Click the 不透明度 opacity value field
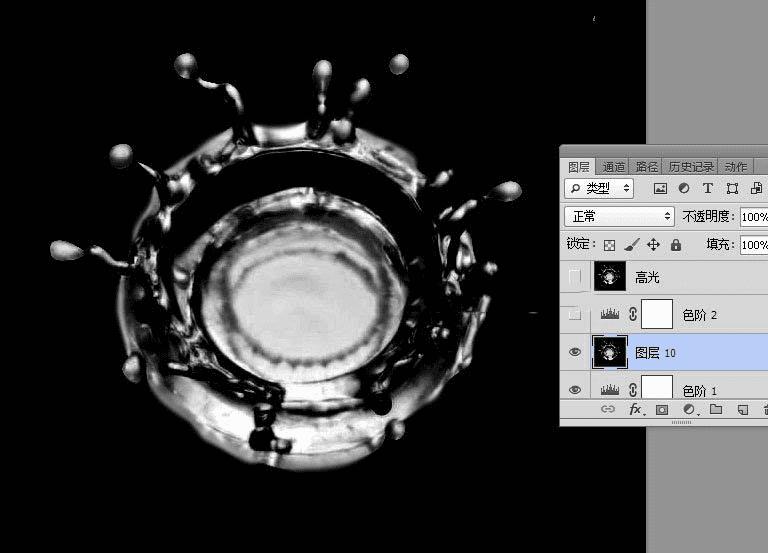 (x=754, y=216)
